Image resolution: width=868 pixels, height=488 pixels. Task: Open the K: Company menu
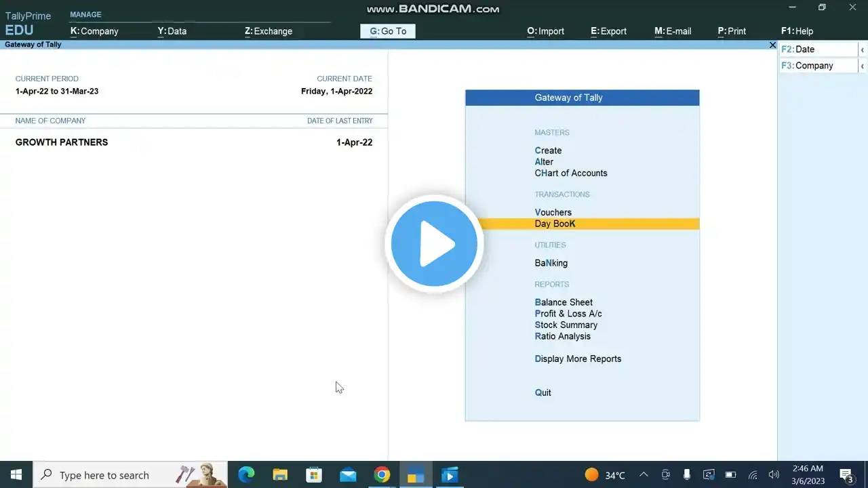(94, 31)
